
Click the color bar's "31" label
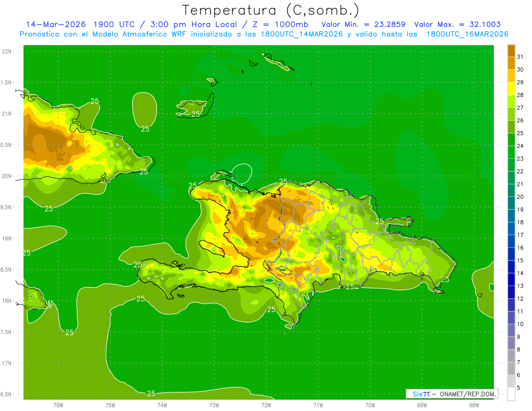(520, 56)
